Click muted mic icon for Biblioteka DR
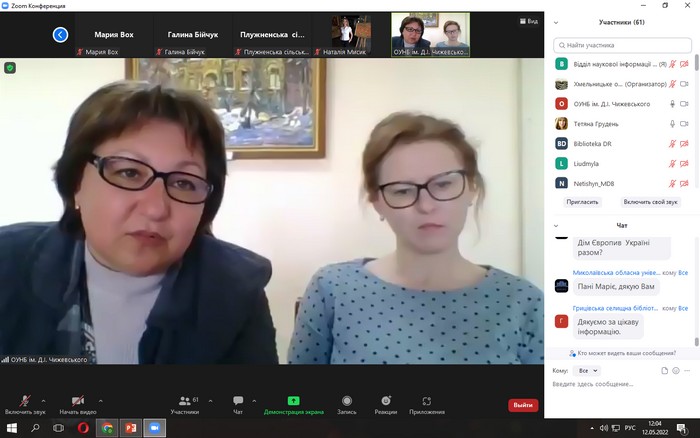The image size is (700, 438). 672,144
